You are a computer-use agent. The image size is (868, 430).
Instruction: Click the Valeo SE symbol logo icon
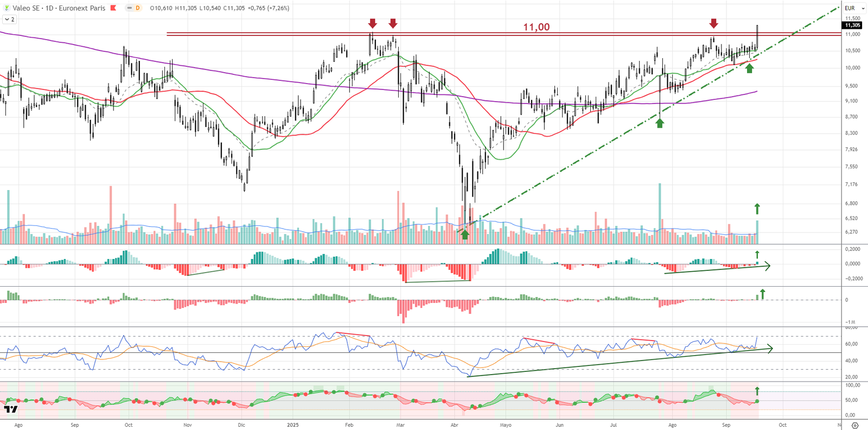(x=7, y=8)
